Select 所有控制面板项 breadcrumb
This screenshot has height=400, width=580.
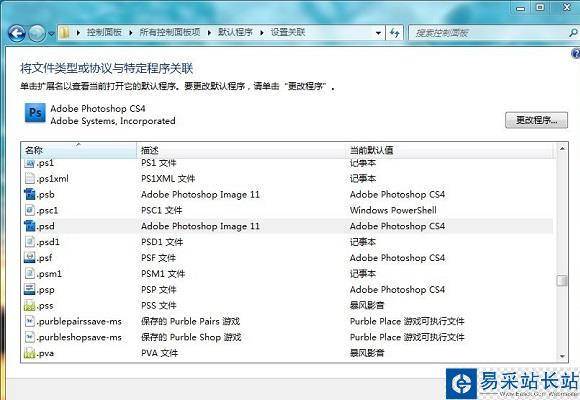tap(170, 32)
